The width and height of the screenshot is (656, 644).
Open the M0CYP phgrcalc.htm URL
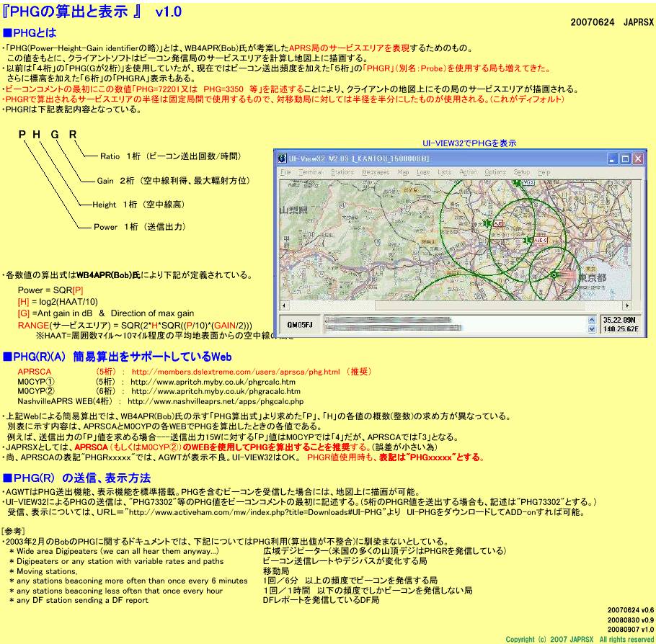tap(213, 382)
